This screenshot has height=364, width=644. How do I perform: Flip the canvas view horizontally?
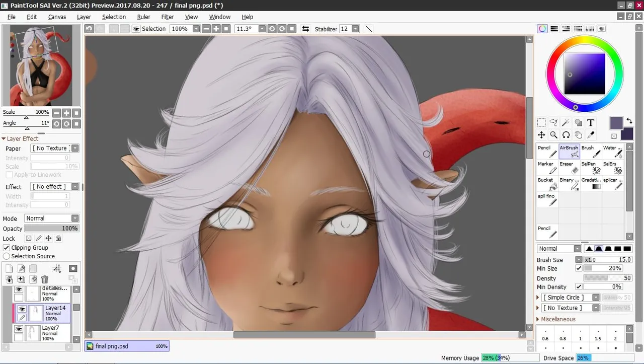[x=305, y=29]
